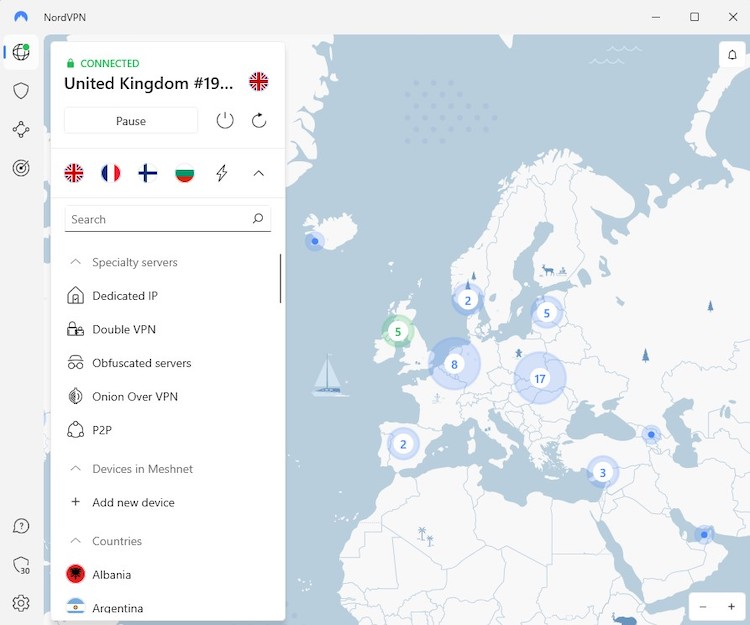This screenshot has height=625, width=750.
Task: Click the Albania flag icon
Action: click(x=76, y=574)
